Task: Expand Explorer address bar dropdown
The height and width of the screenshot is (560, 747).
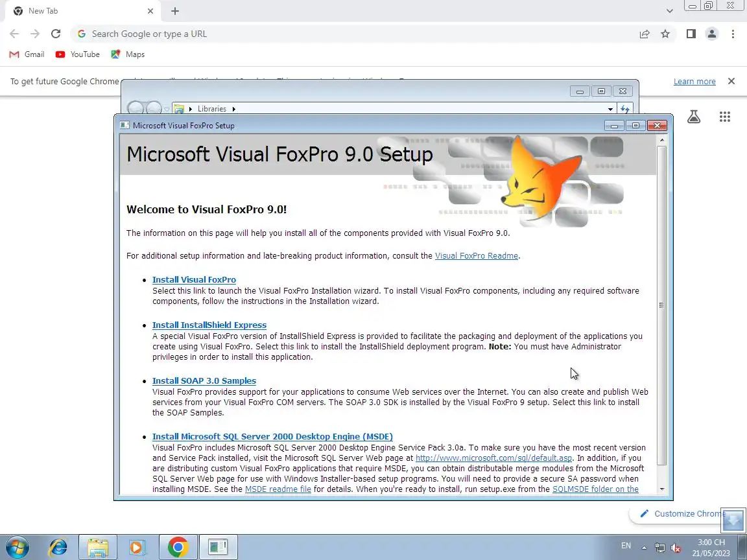Action: [610, 109]
